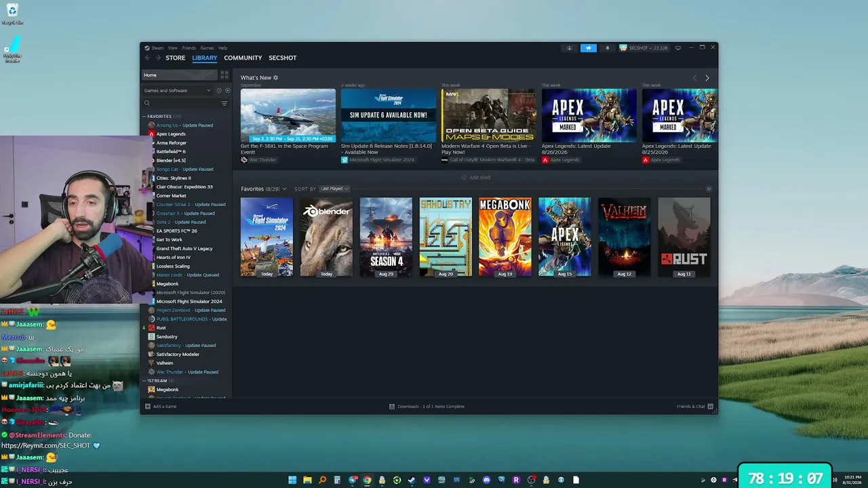Click the War Thunder icon under the F-16XL news
This screenshot has width=868, height=488.
click(244, 160)
